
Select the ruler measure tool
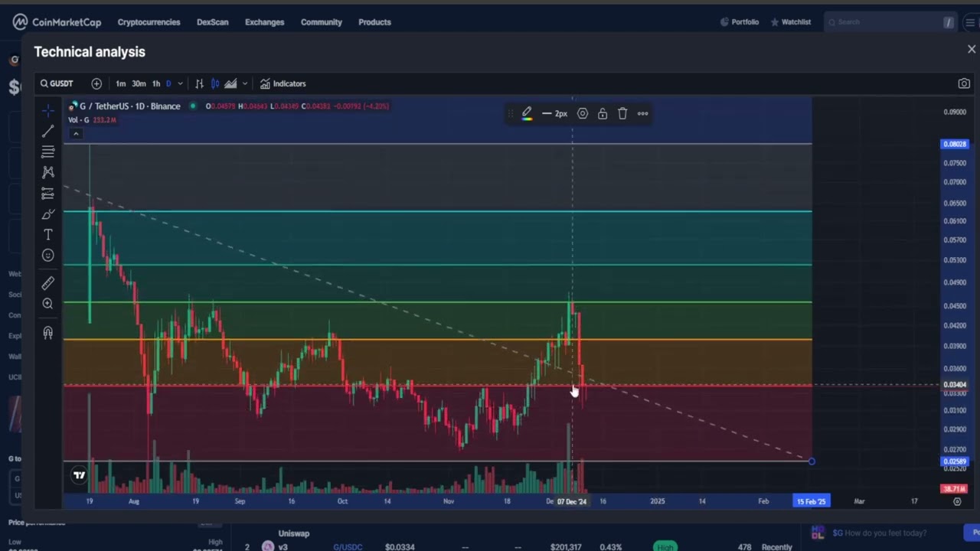coord(47,284)
